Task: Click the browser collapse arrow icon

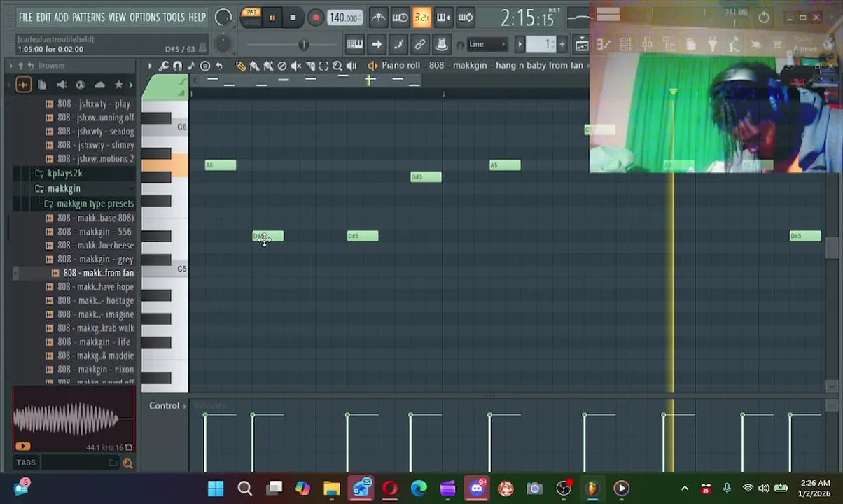Action: click(11, 66)
